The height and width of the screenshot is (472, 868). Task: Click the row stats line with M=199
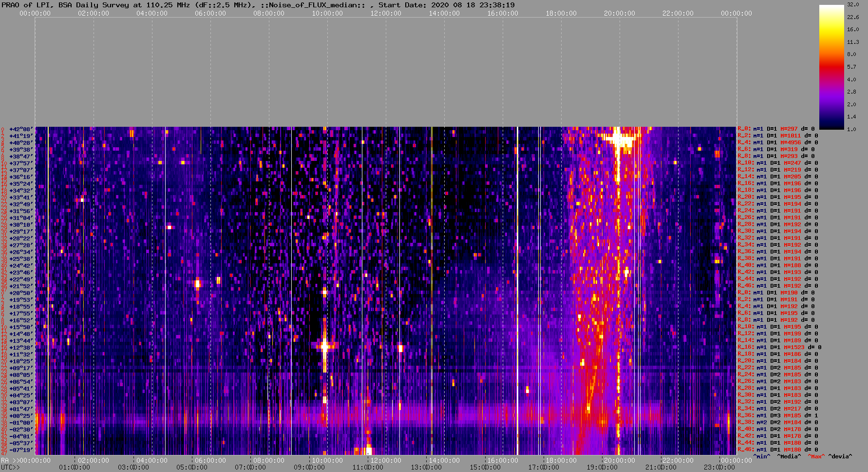[x=778, y=334]
